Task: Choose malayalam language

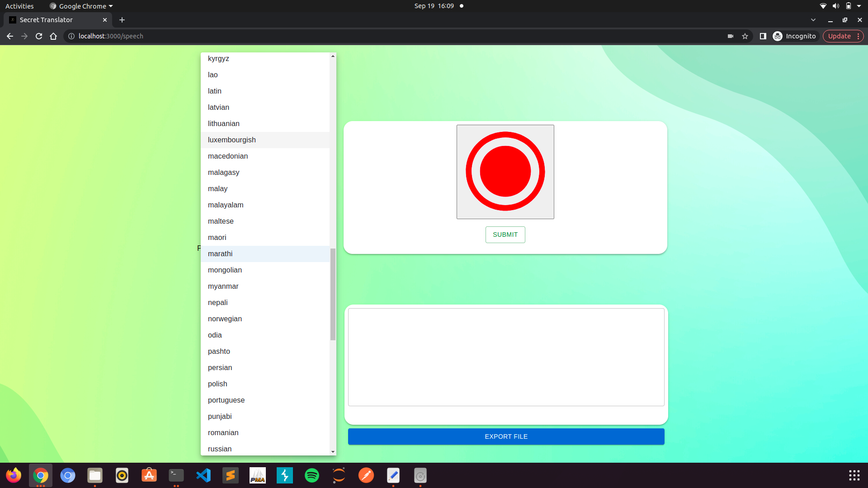Action: point(265,205)
